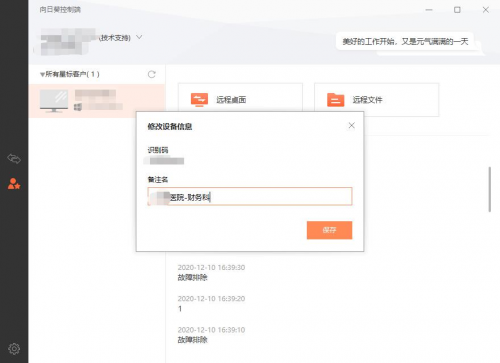Collapse the 所有星标客户 group
This screenshot has height=363, width=500.
(42, 74)
